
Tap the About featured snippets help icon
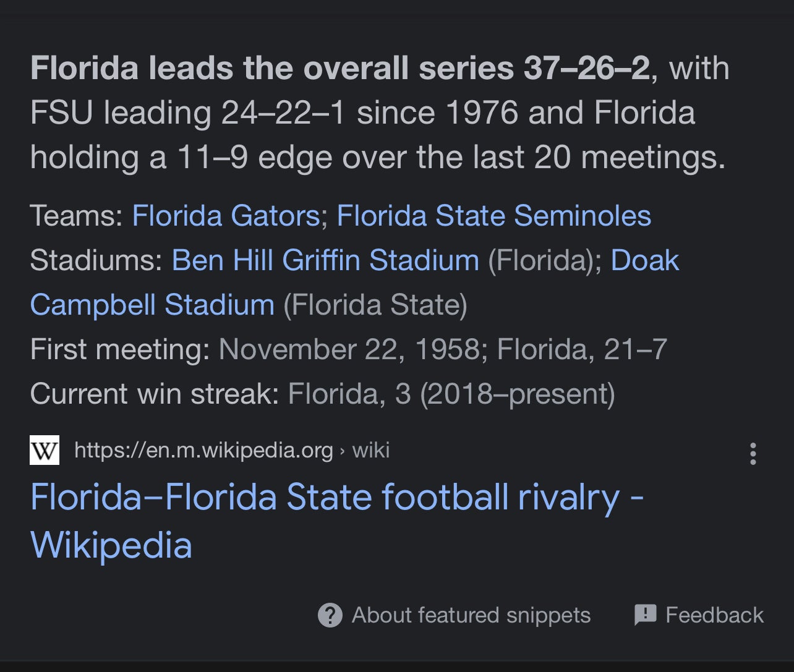[331, 615]
